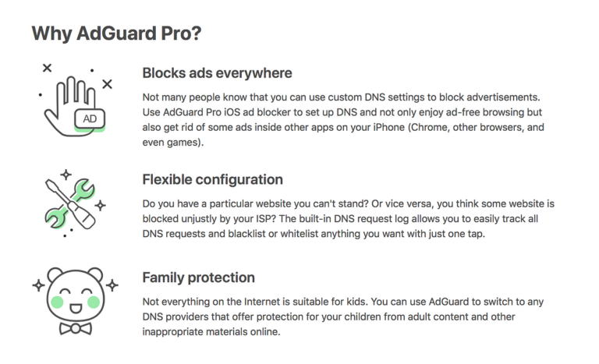Image resolution: width=599 pixels, height=364 pixels.
Task: Click the "Why AdGuard Pro?" title
Action: pyautogui.click(x=116, y=34)
